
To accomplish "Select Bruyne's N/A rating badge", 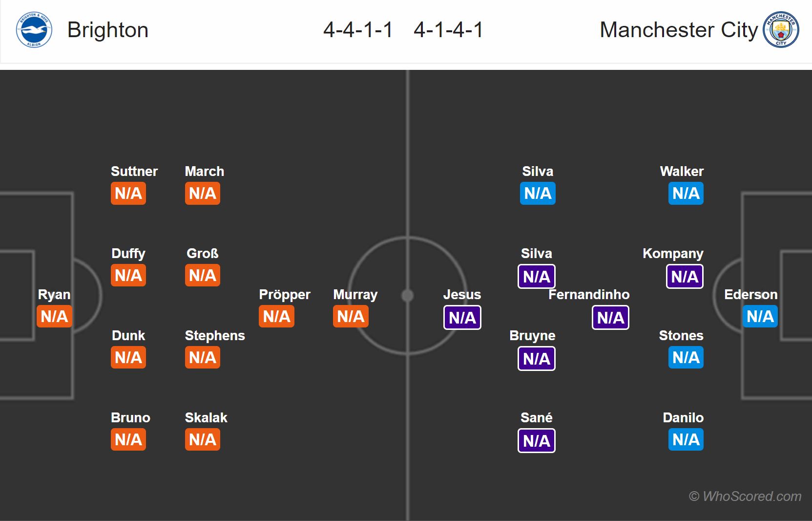I will click(x=537, y=359).
